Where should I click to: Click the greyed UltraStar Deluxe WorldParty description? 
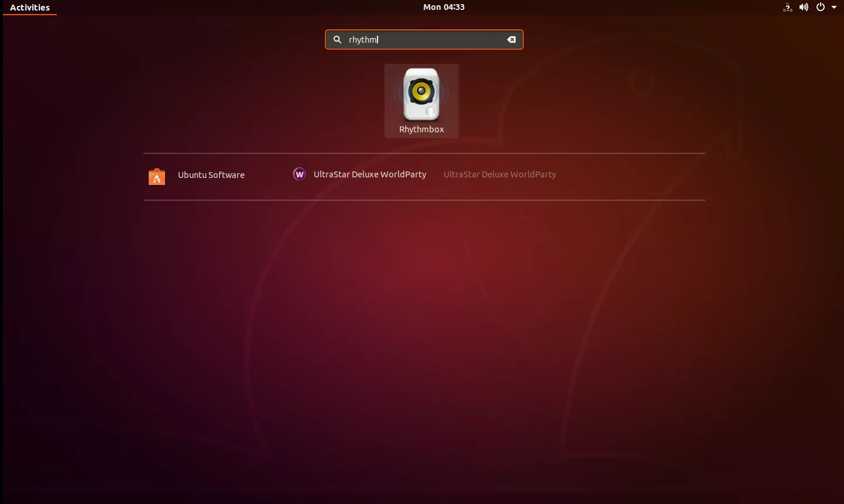point(500,174)
